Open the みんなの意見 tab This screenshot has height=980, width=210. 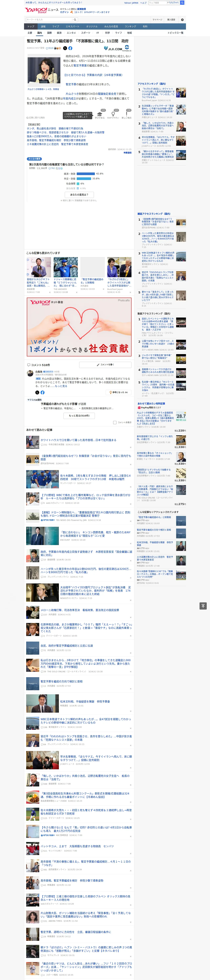click(111, 27)
